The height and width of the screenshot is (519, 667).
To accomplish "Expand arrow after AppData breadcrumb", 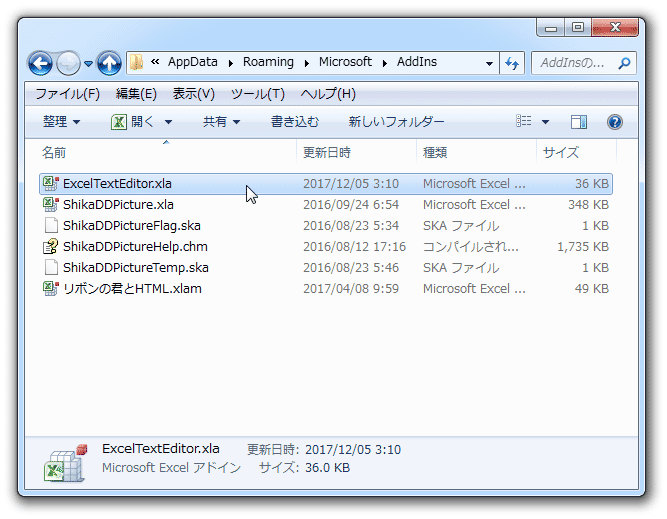I will pos(231,63).
